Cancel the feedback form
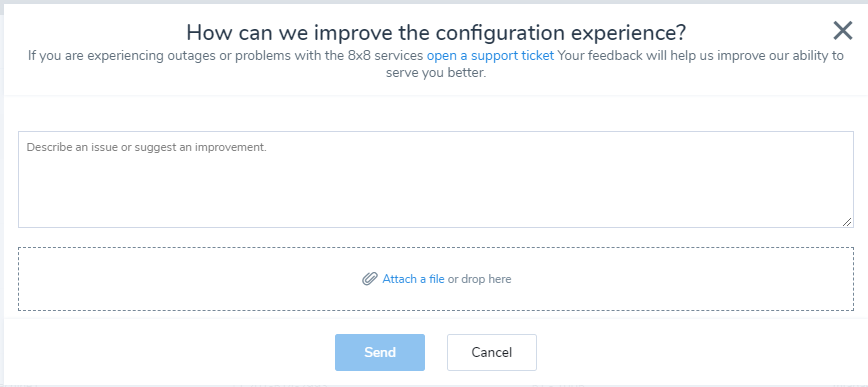The height and width of the screenshot is (387, 868). click(x=492, y=352)
